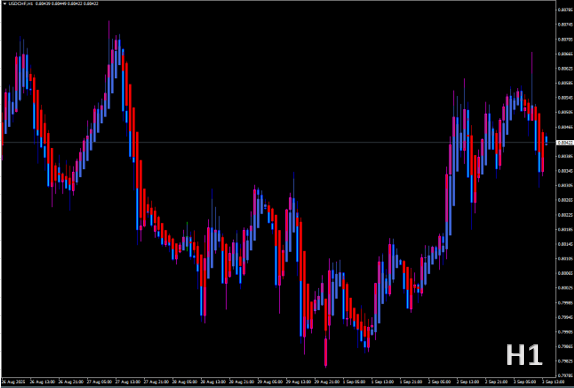The width and height of the screenshot is (574, 388).
Task: Click the large H1 timeframe label
Action: pyautogui.click(x=524, y=355)
